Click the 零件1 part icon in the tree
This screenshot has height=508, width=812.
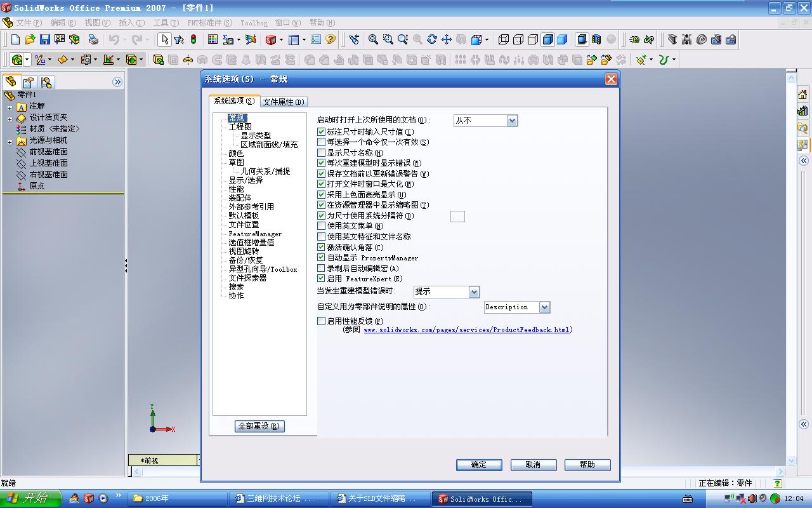click(9, 95)
